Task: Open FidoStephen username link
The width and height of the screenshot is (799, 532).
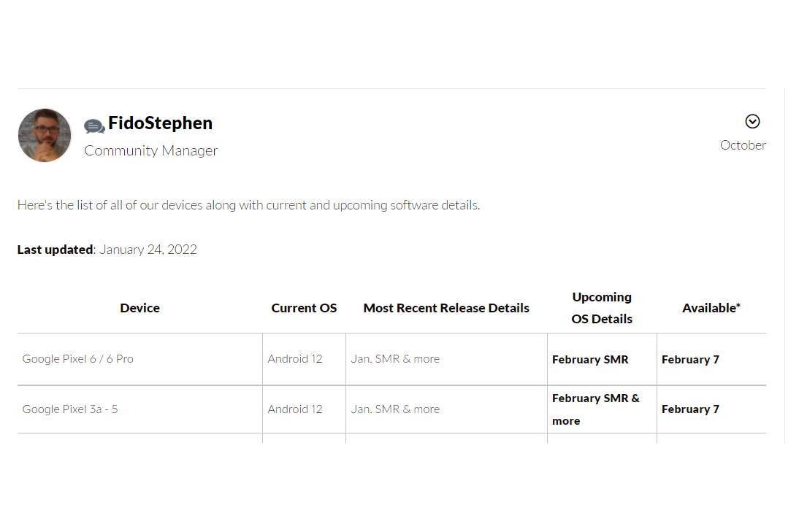Action: pyautogui.click(x=160, y=123)
